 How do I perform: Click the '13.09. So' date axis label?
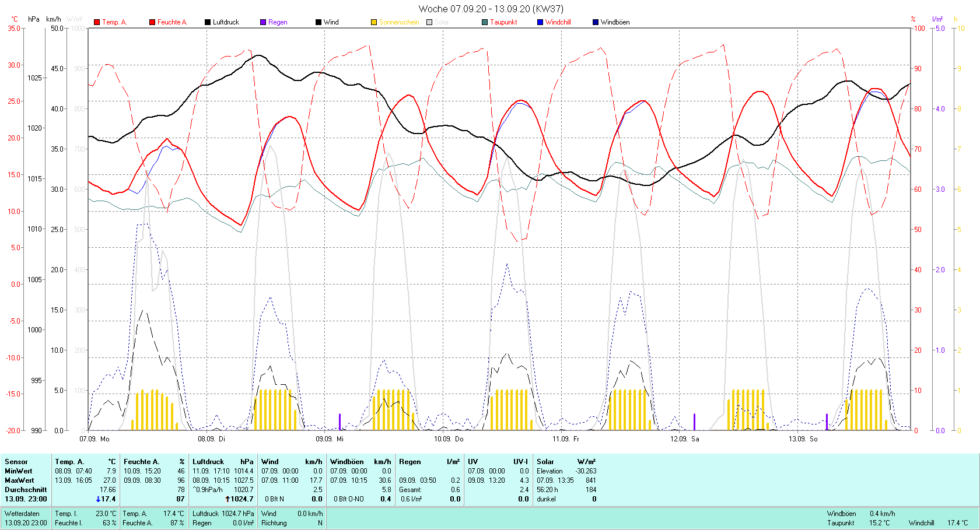point(803,438)
